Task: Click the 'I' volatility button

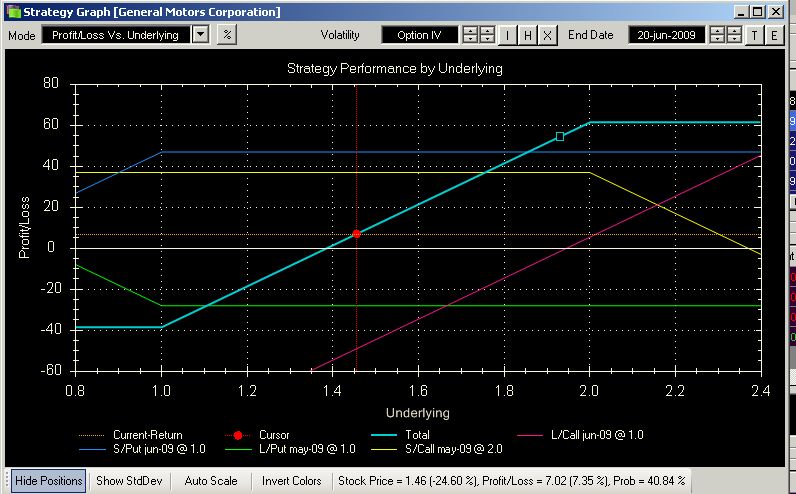Action: [507, 35]
